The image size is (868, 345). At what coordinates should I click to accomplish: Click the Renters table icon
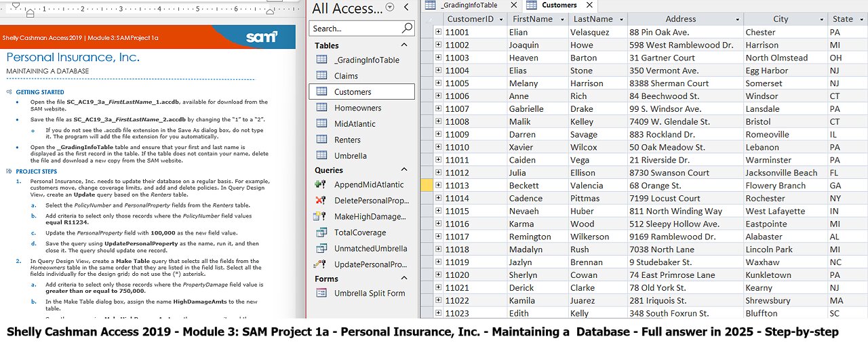click(321, 140)
